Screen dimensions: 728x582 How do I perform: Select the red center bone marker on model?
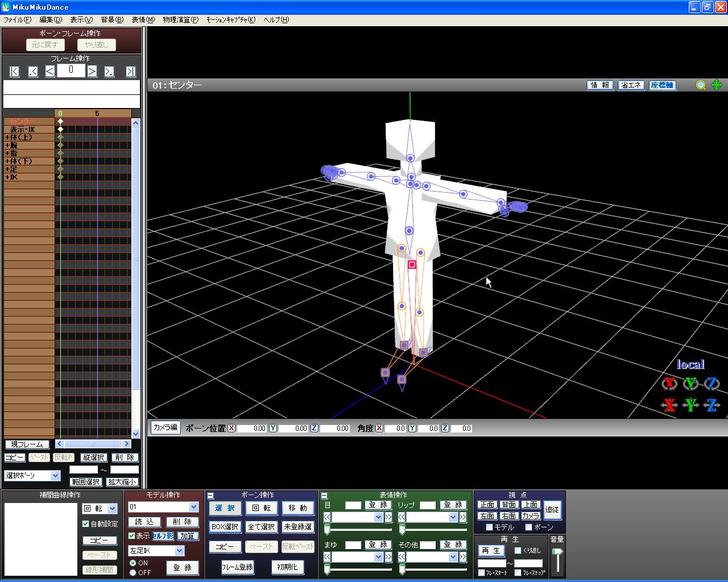[412, 264]
